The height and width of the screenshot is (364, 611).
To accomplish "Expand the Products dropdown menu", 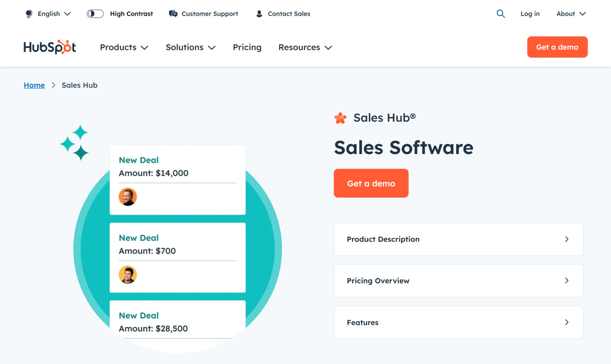I will coord(124,47).
